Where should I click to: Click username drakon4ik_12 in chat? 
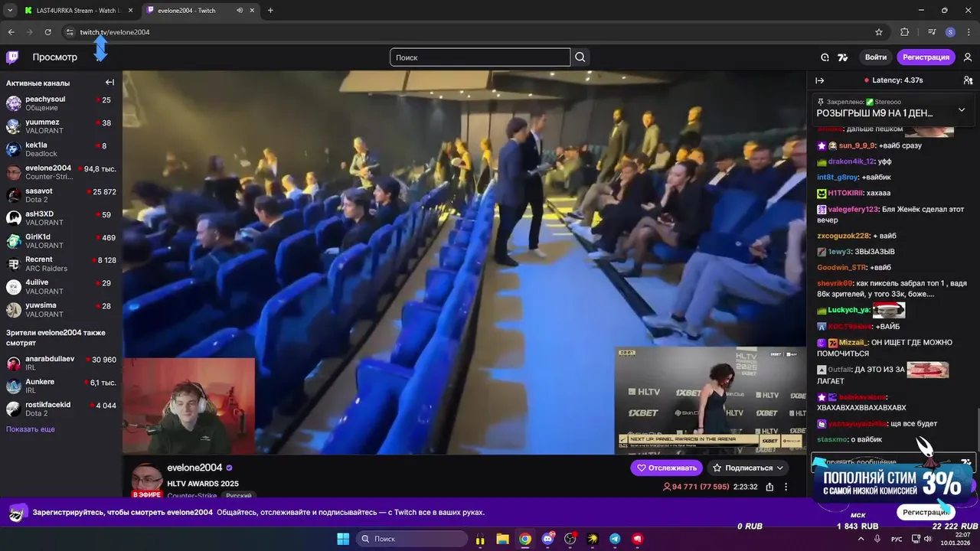pos(851,161)
